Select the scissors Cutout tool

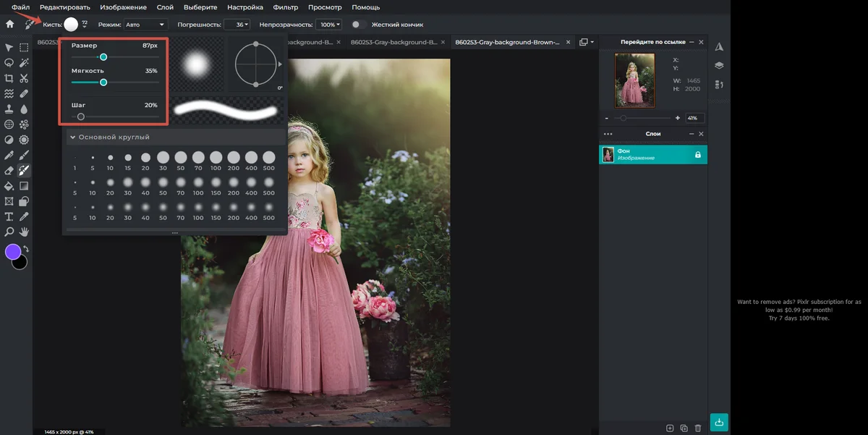point(24,78)
